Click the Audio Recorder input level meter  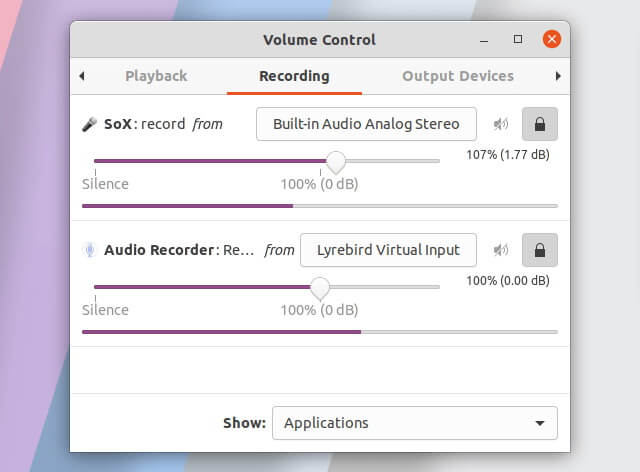[320, 332]
